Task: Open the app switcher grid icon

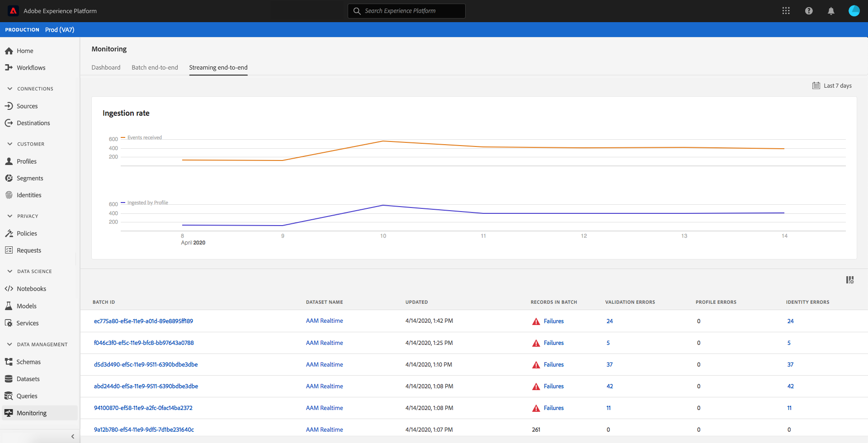Action: pyautogui.click(x=786, y=11)
